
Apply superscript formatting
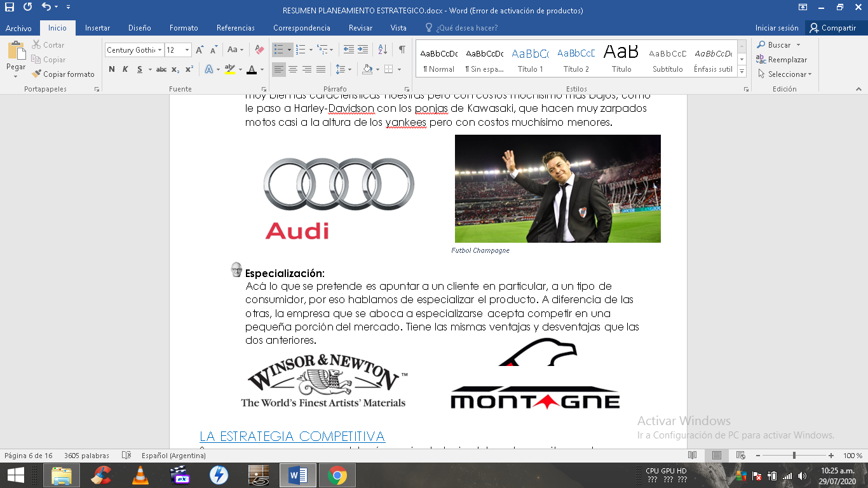pos(189,69)
